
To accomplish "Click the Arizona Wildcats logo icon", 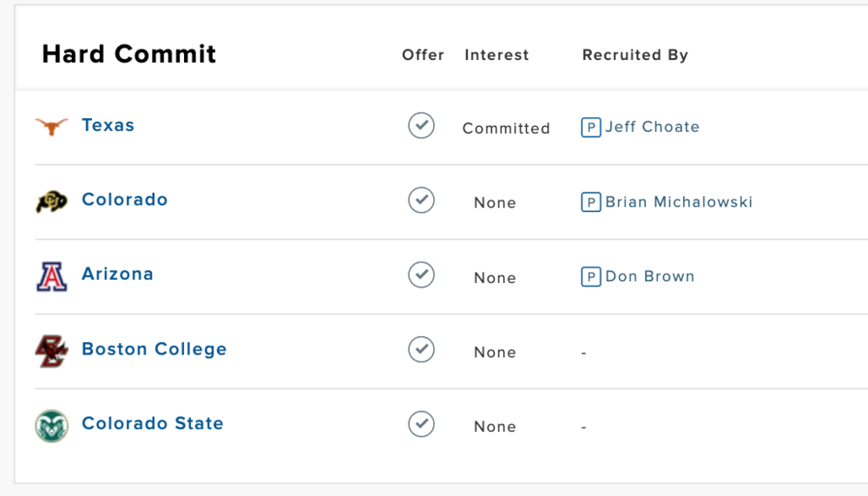I will [x=51, y=276].
